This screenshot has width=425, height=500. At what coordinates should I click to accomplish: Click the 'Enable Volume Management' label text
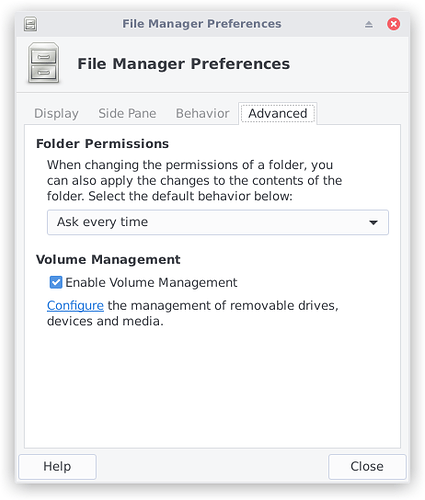click(151, 283)
